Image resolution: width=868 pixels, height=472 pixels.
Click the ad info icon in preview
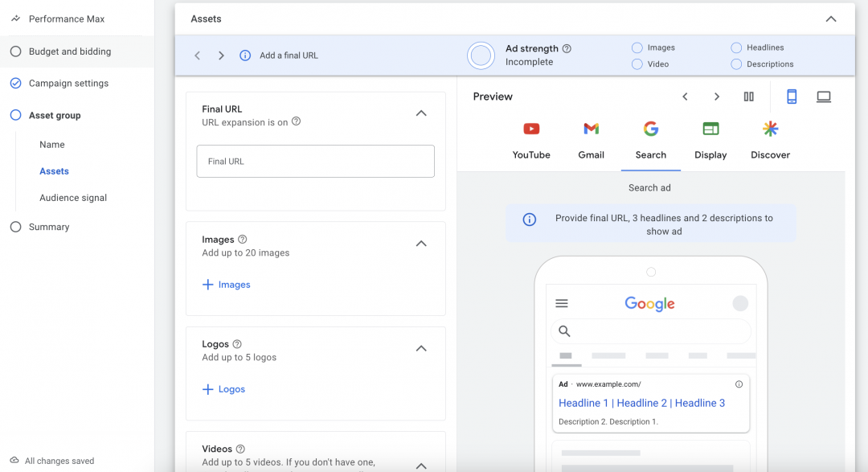[x=739, y=384]
